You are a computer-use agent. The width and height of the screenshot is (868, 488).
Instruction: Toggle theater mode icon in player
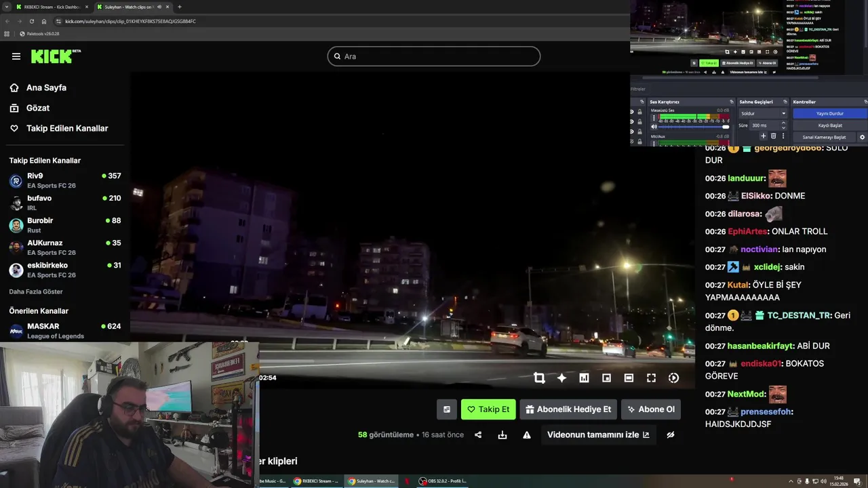pyautogui.click(x=629, y=378)
